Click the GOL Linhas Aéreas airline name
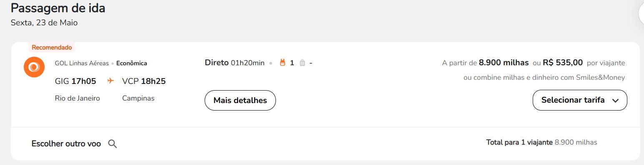 [82, 63]
